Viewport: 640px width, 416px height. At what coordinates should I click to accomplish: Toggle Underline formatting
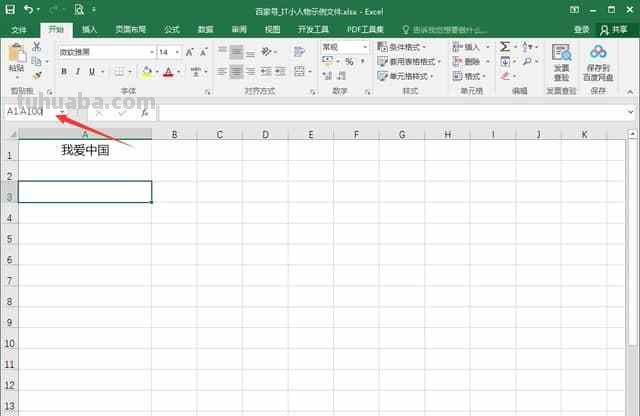tap(92, 72)
